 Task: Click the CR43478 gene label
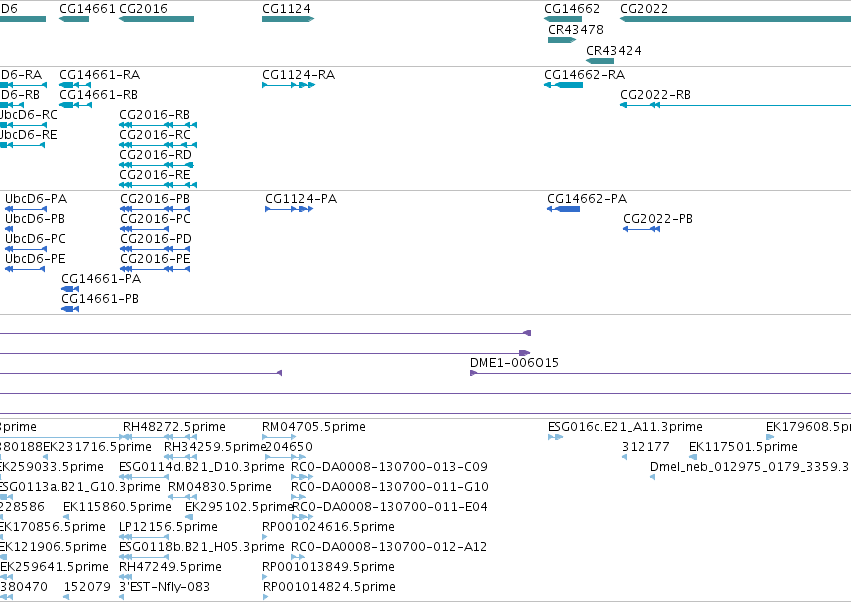[576, 29]
